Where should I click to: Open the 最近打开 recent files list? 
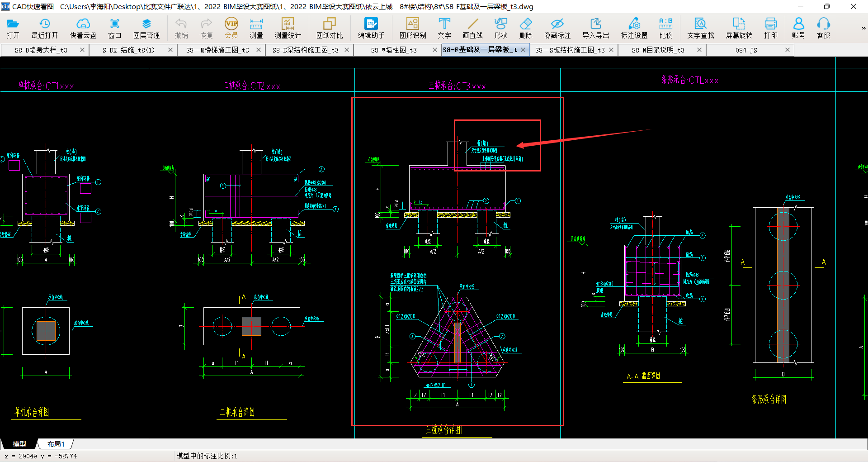(x=44, y=28)
